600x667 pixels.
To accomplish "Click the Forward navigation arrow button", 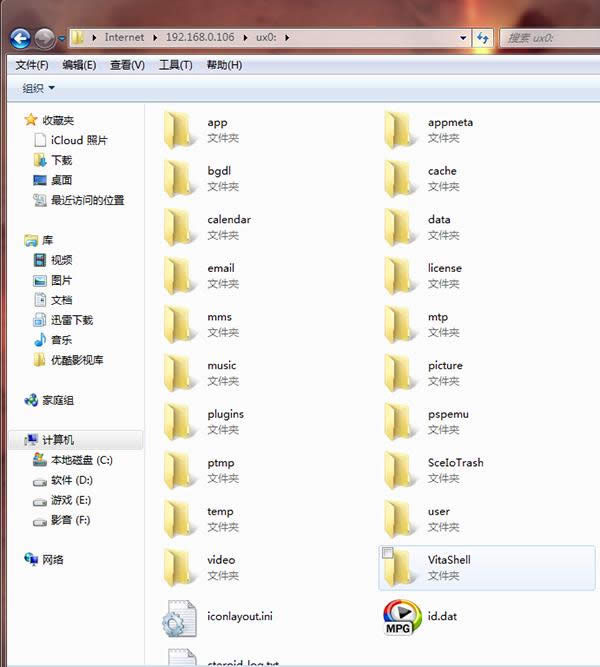I will pos(45,39).
